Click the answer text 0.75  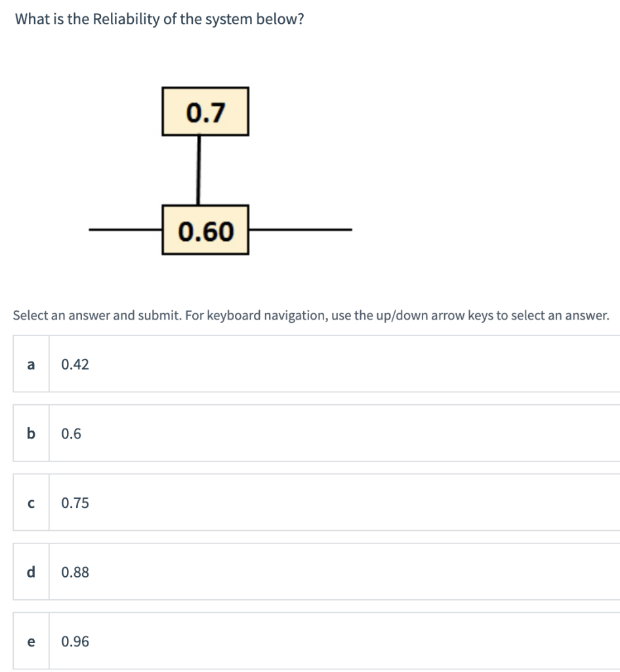pos(73,503)
